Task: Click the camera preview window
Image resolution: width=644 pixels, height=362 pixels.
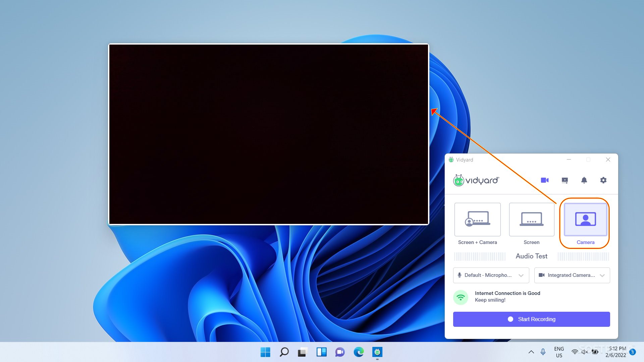Action: pos(269,134)
